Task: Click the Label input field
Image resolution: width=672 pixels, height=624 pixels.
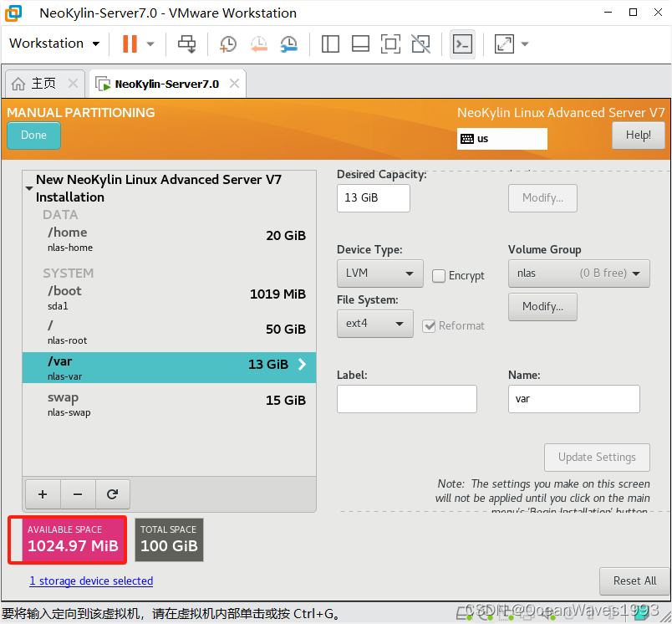Action: (x=407, y=399)
